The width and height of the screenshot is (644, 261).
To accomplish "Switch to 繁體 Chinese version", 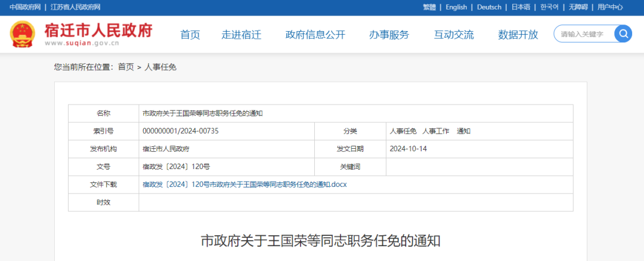I will point(429,7).
